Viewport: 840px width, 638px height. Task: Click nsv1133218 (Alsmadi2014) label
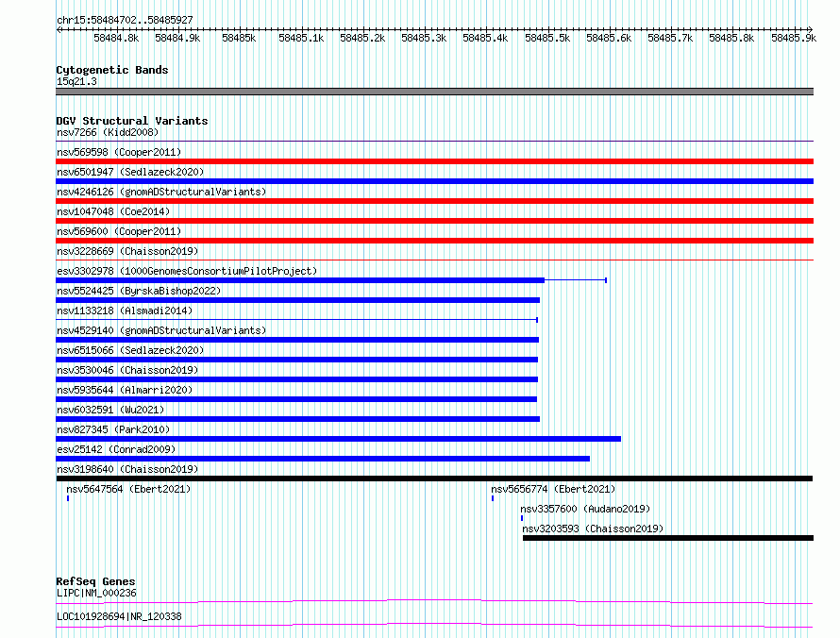tap(125, 311)
